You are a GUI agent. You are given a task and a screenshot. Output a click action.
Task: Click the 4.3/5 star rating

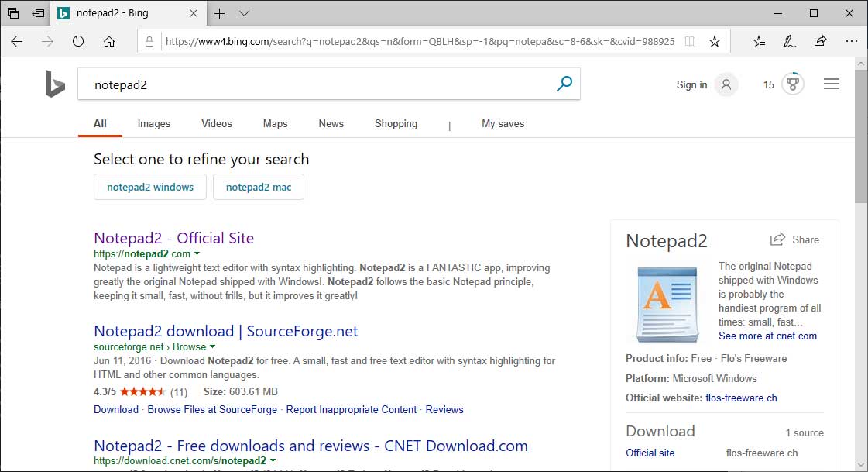(x=142, y=391)
